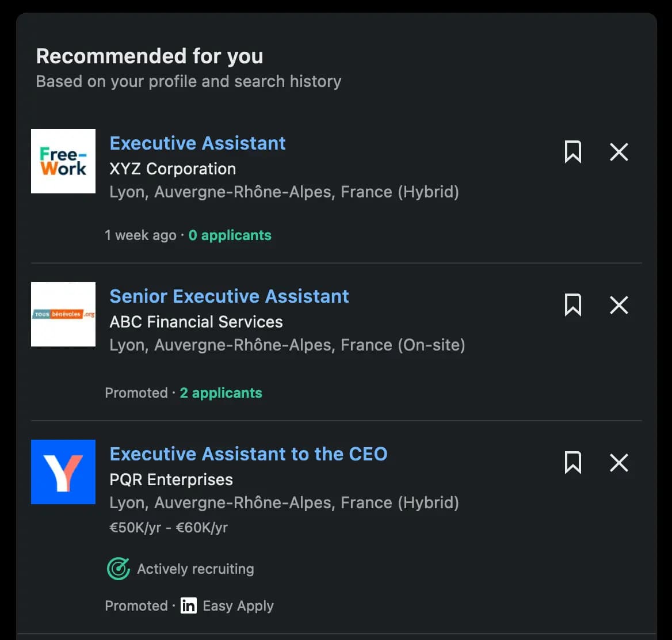Click the €50K/yr - €60K/yr salary text
Viewport: 672px width, 640px height.
tap(168, 527)
